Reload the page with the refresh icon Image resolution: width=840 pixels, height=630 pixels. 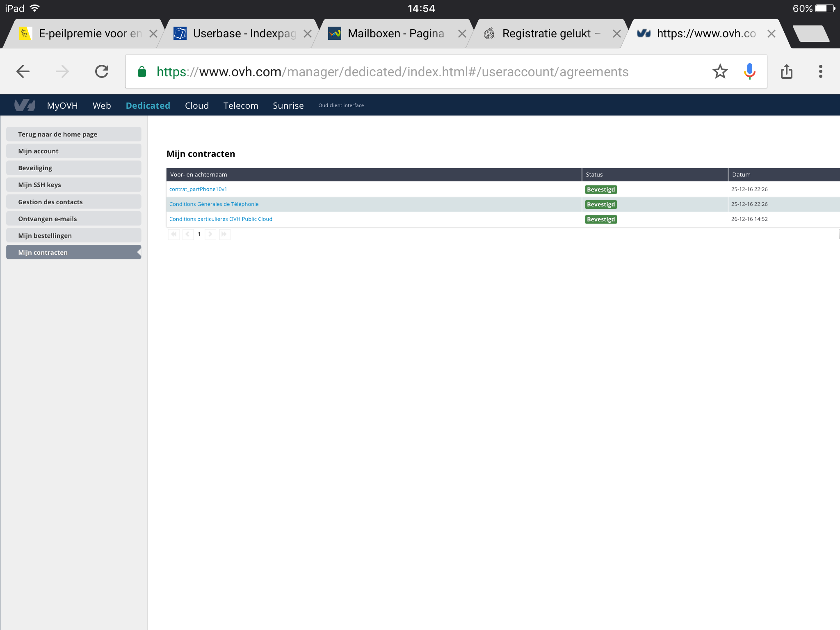pos(102,72)
